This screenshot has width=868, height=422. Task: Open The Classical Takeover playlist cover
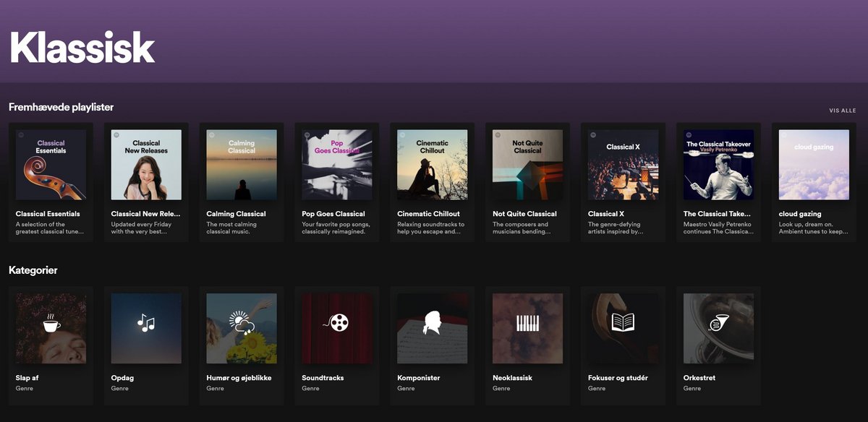coord(718,165)
